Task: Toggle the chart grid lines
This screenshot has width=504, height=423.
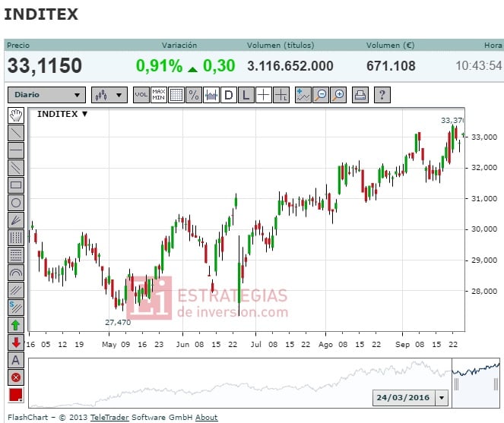Action: pyautogui.click(x=176, y=95)
